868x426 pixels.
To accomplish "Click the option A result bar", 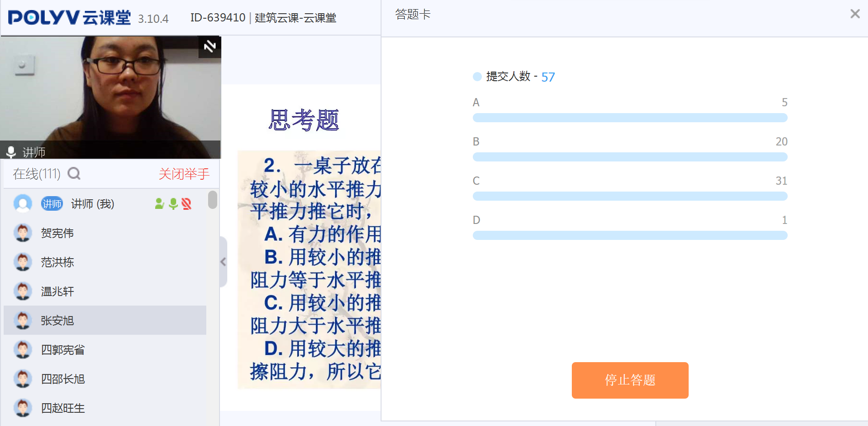I will coord(630,118).
